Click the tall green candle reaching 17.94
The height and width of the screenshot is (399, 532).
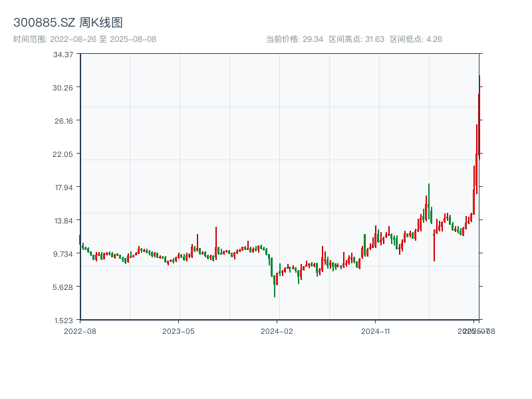click(429, 199)
